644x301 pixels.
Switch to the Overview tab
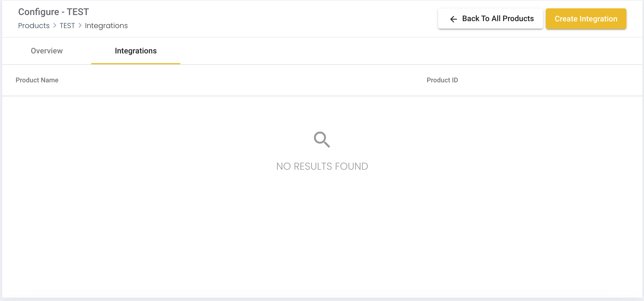click(47, 51)
